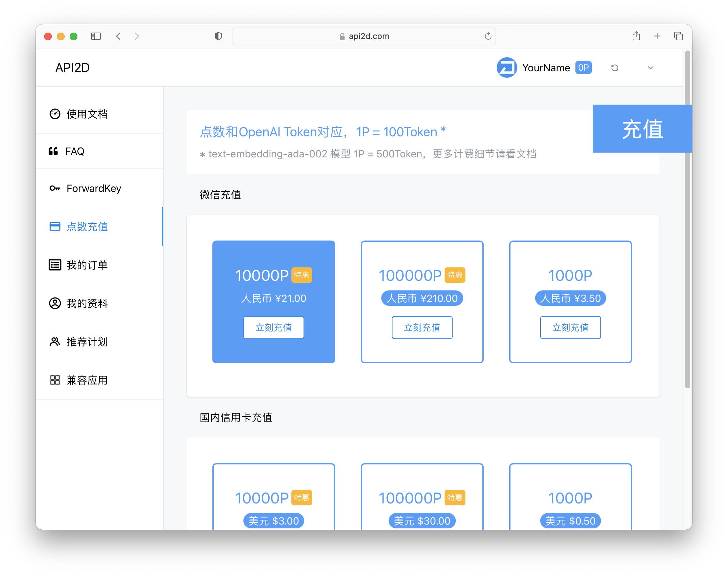Go to the 我的订单 menu item
Image resolution: width=728 pixels, height=577 pixels.
[87, 265]
